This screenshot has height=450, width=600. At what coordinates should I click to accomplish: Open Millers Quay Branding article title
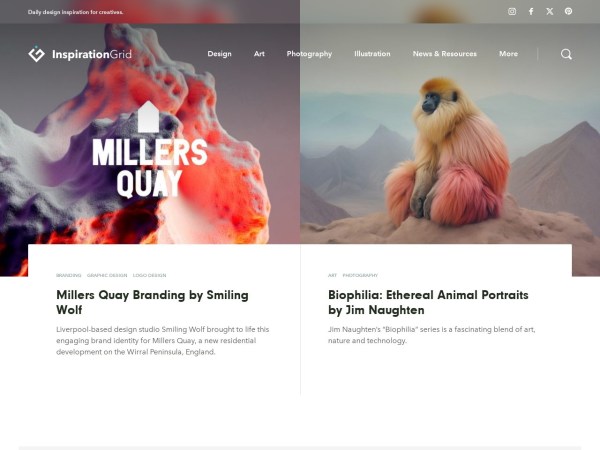(152, 302)
